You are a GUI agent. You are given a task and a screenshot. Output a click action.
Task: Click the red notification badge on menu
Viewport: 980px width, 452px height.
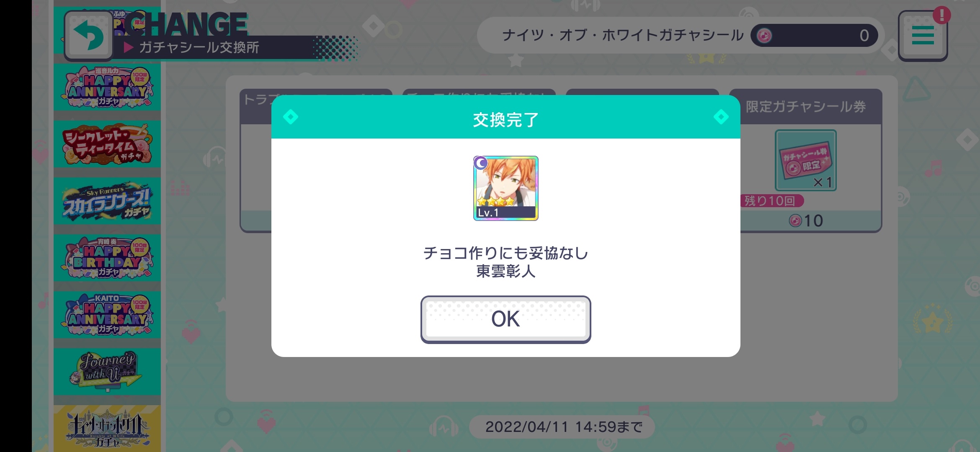[x=941, y=15]
